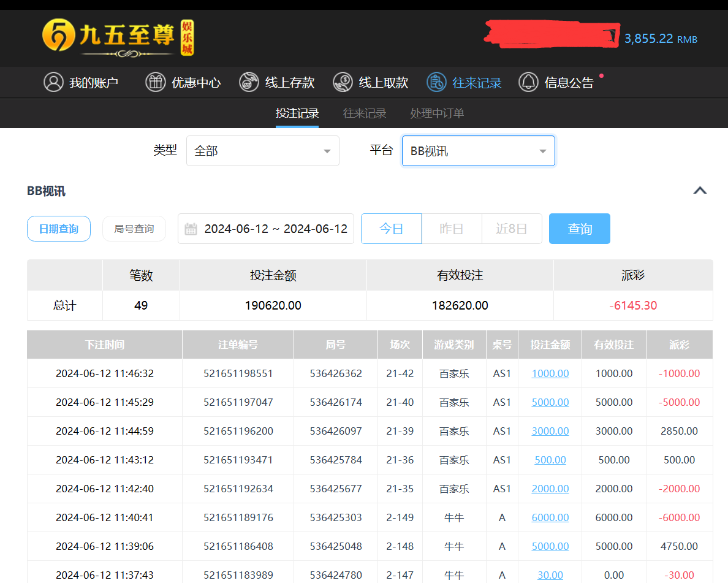
Task: Click the 信息公告 bell icon
Action: click(528, 82)
